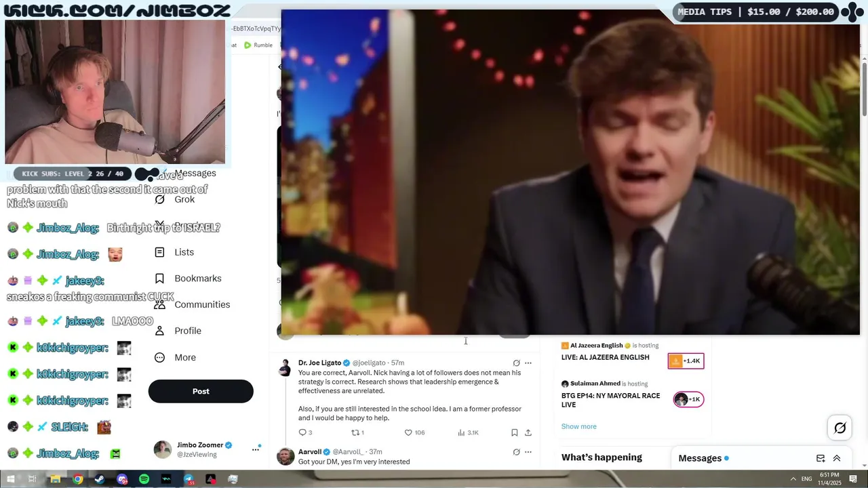Expand the Messages drawer
The width and height of the screenshot is (868, 488).
pyautogui.click(x=837, y=458)
